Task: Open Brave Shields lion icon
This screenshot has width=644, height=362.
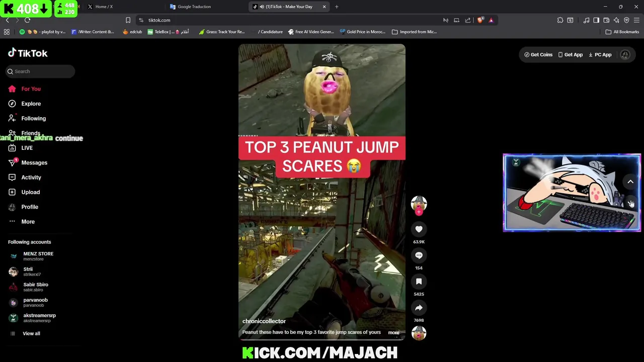Action: click(480, 20)
